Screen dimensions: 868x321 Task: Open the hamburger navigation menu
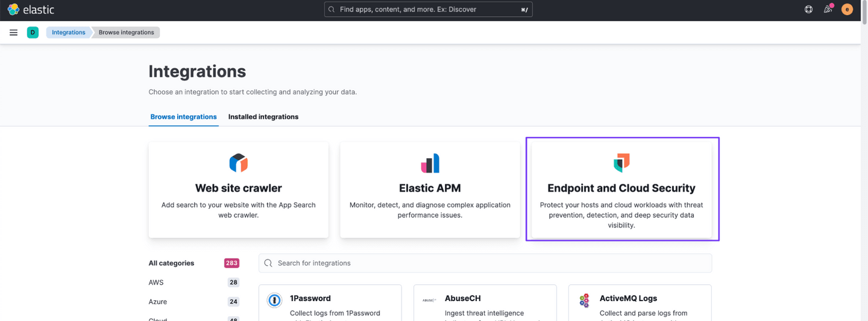[13, 33]
